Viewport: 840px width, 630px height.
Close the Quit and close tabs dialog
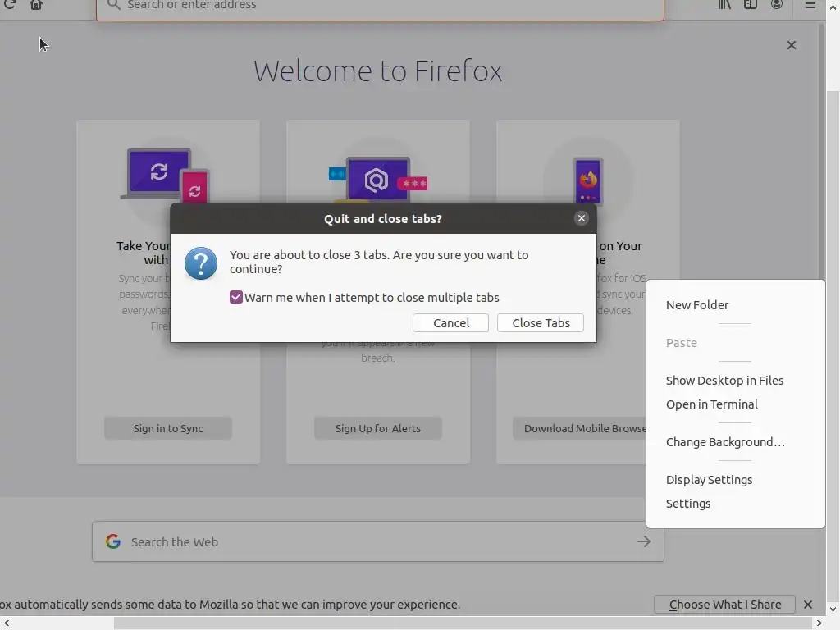(582, 218)
